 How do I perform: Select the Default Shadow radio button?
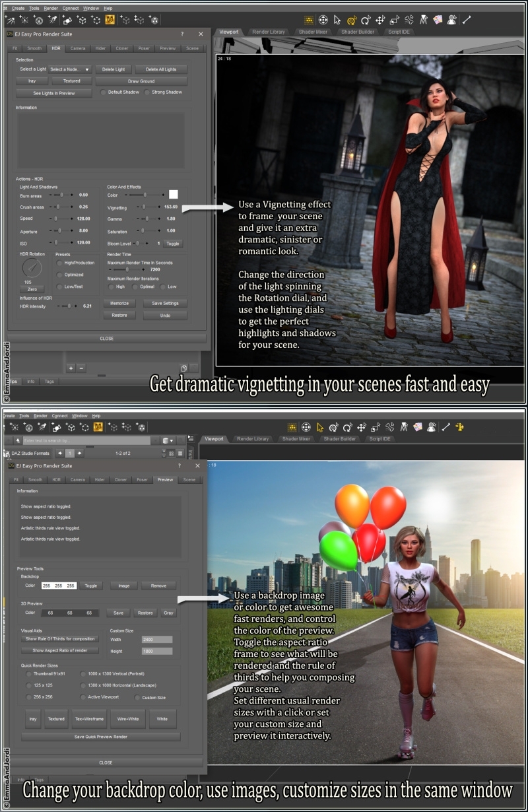[104, 92]
